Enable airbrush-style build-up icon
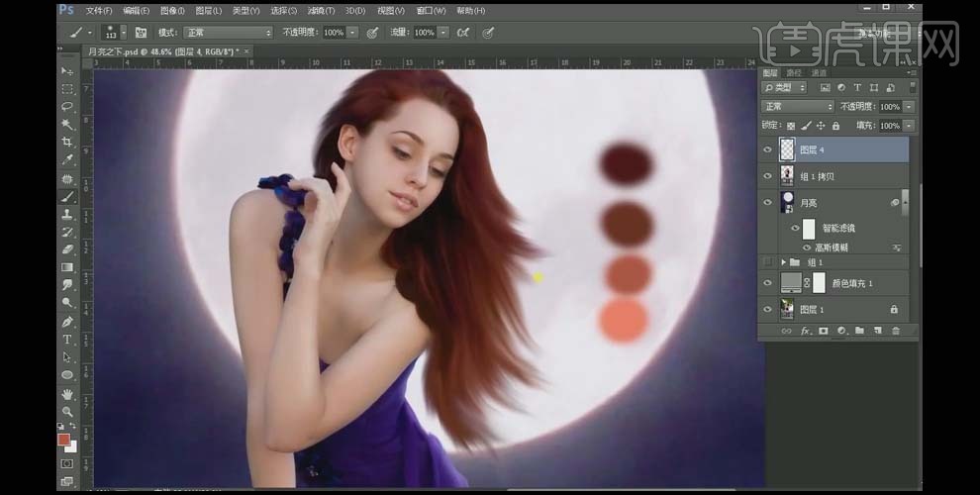The width and height of the screenshot is (980, 495). (x=463, y=33)
